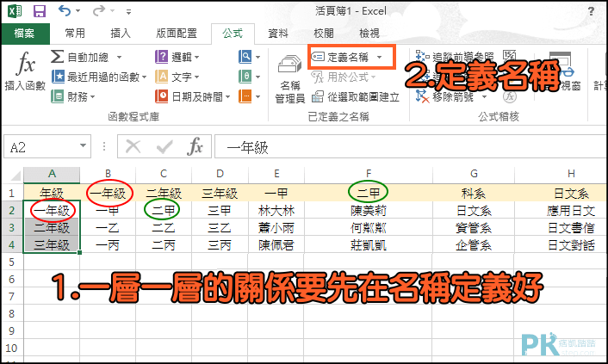Open 最近用過的函數 dropdown
The height and width of the screenshot is (364, 608).
click(x=99, y=77)
